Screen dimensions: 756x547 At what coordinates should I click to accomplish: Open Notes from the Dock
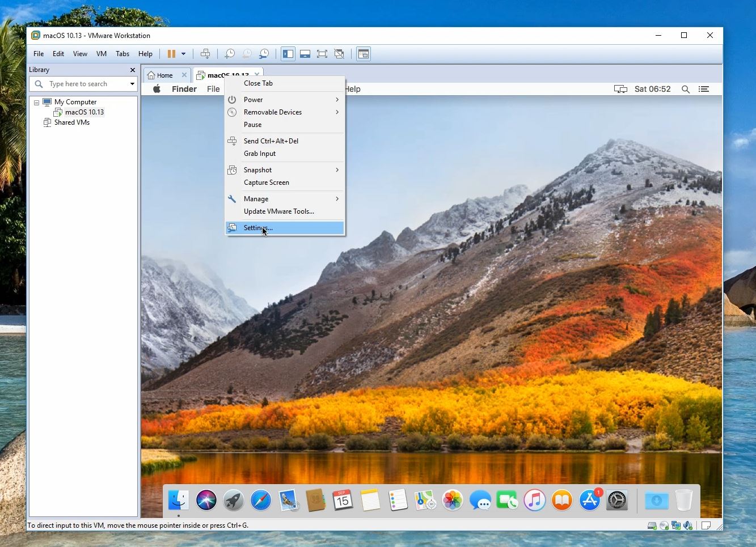370,500
